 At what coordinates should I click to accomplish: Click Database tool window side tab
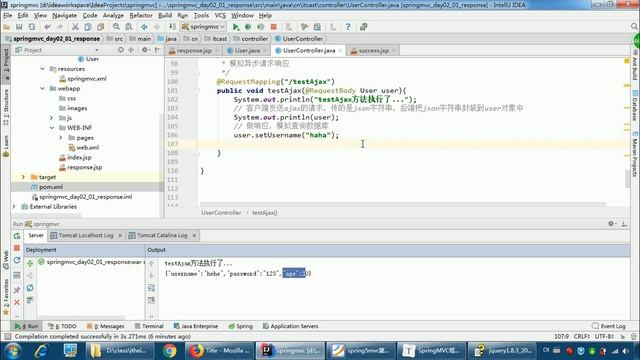pos(635,105)
